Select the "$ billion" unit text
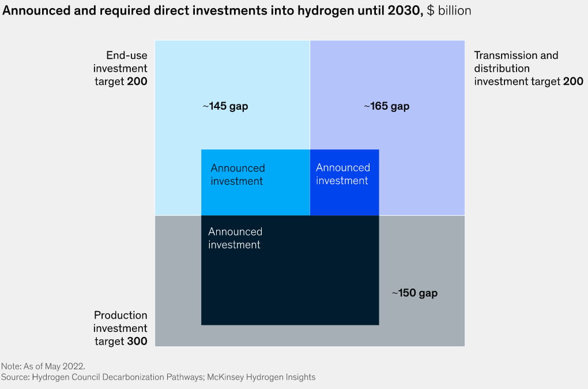 [449, 10]
